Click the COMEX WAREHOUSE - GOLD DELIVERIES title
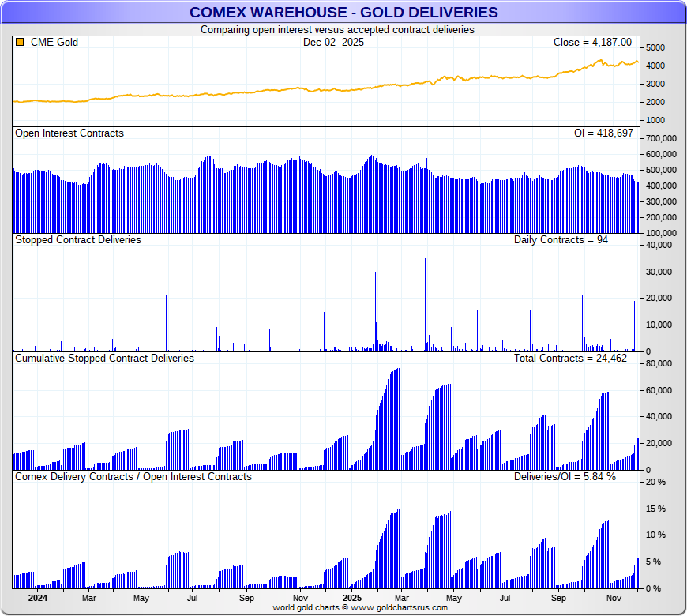 point(343,12)
